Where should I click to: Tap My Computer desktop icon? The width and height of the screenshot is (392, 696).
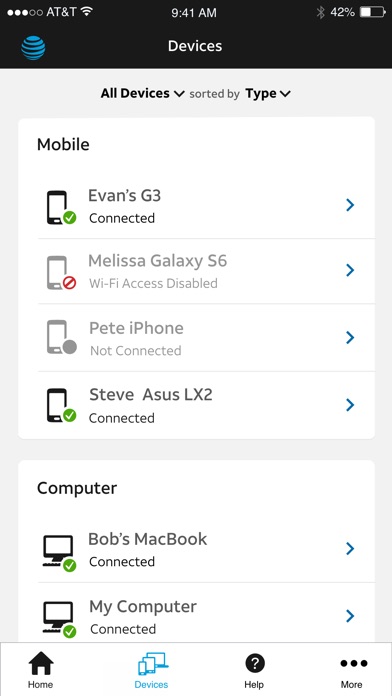pyautogui.click(x=59, y=620)
